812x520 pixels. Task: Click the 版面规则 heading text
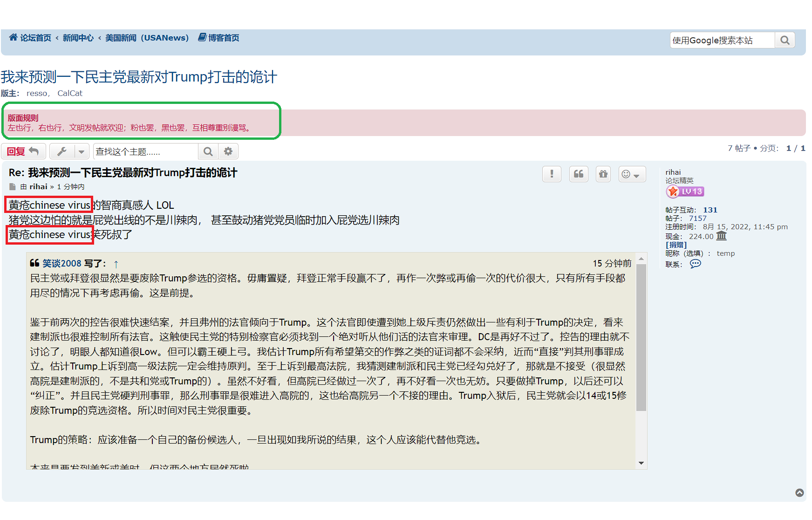coord(23,118)
